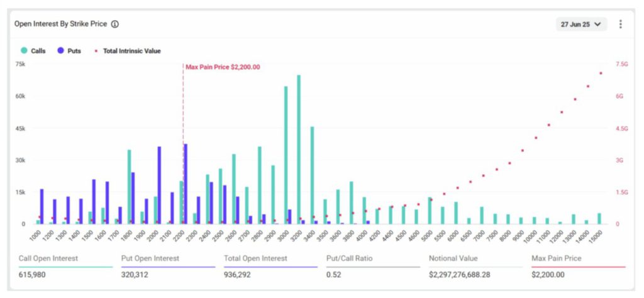Open the 27 Jun 25 expiry dropdown
This screenshot has width=644, height=298.
581,24
